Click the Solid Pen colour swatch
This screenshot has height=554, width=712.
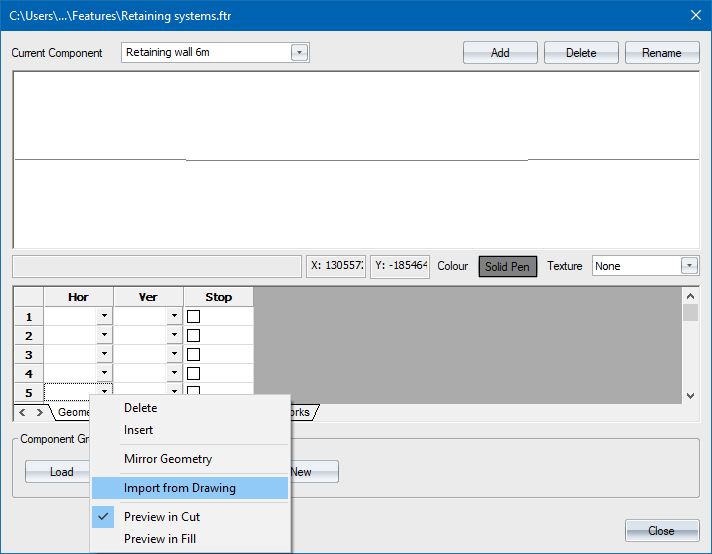click(x=508, y=266)
